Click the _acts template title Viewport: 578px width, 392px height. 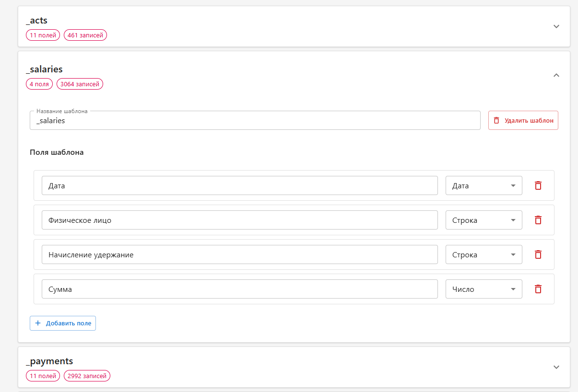(36, 20)
